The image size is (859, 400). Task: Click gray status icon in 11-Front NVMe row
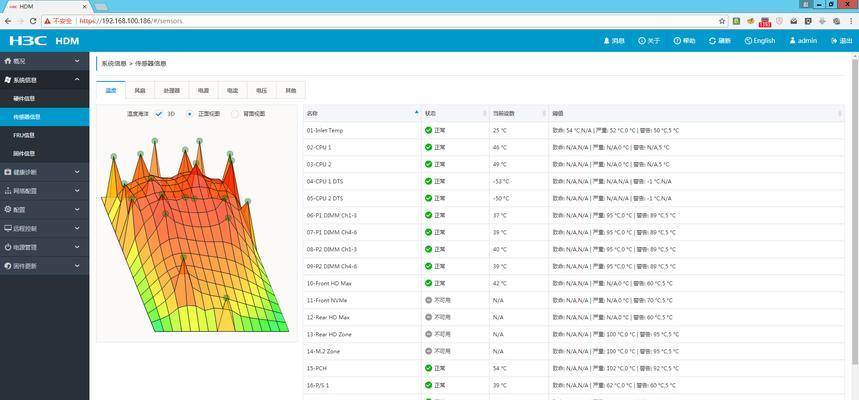pos(428,300)
